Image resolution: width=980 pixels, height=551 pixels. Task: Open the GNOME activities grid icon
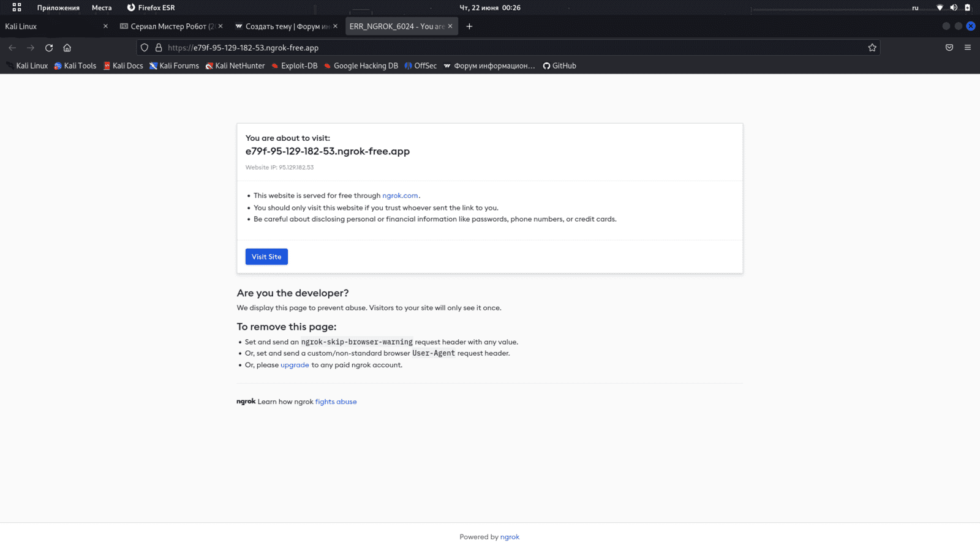pos(17,7)
